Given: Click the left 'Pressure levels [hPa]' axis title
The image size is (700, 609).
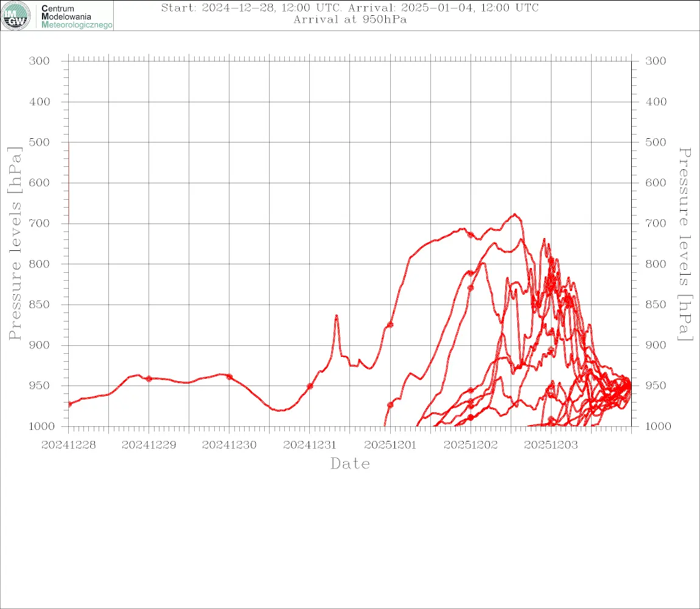Looking at the screenshot, I should 15,244.
